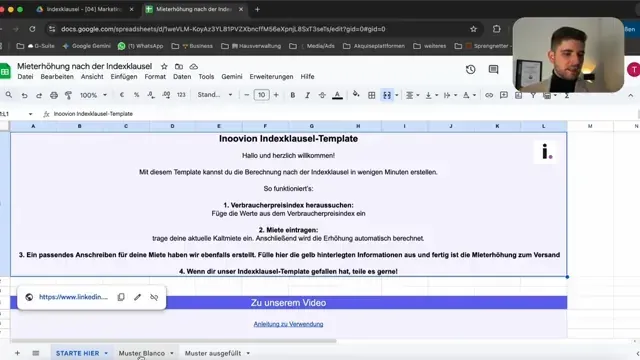
Task: Open the zoom 100% dropdown
Action: click(x=93, y=95)
